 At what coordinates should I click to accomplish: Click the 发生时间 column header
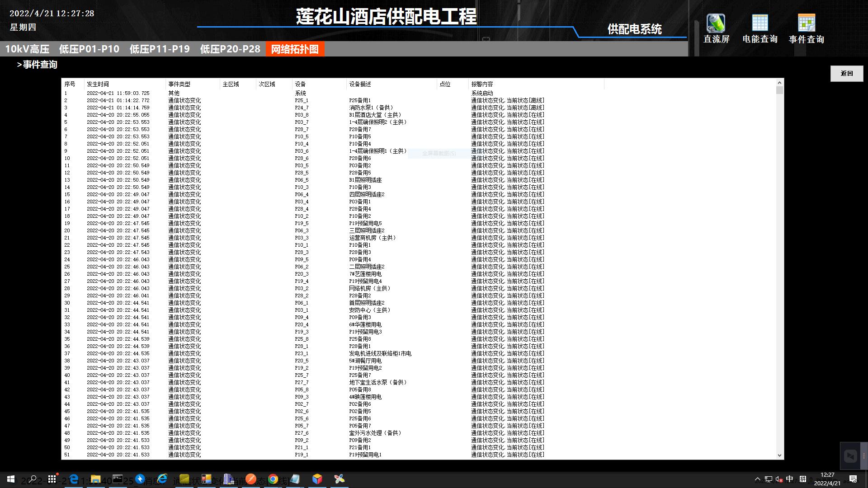pyautogui.click(x=98, y=84)
